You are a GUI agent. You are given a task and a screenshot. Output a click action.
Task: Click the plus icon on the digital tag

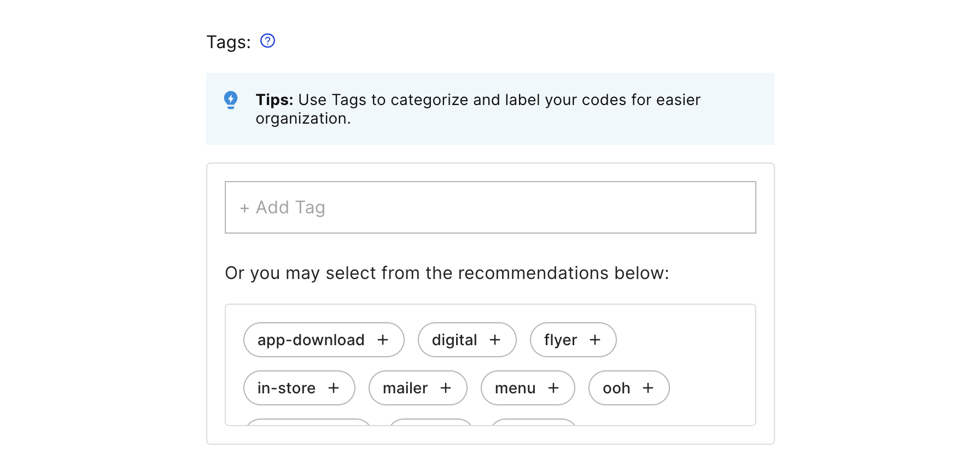point(495,340)
